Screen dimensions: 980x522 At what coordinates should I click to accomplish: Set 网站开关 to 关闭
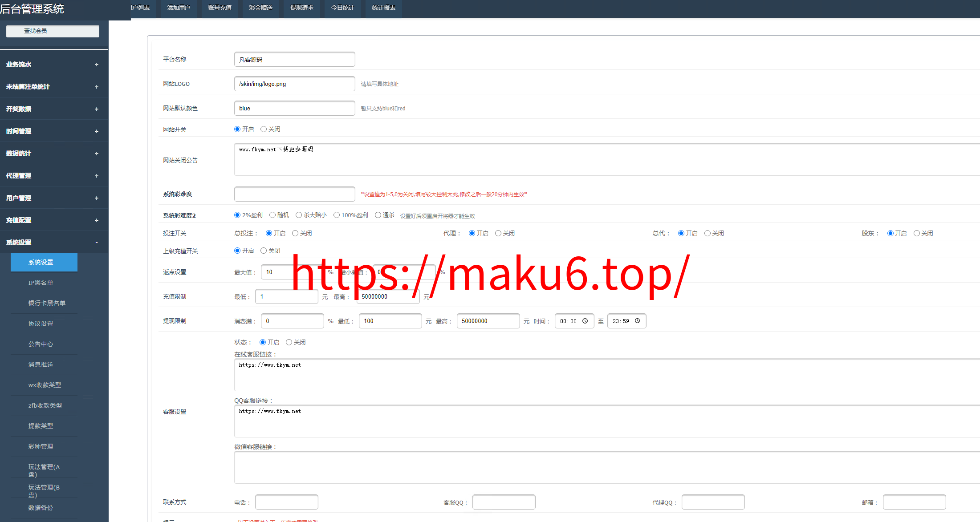click(264, 129)
